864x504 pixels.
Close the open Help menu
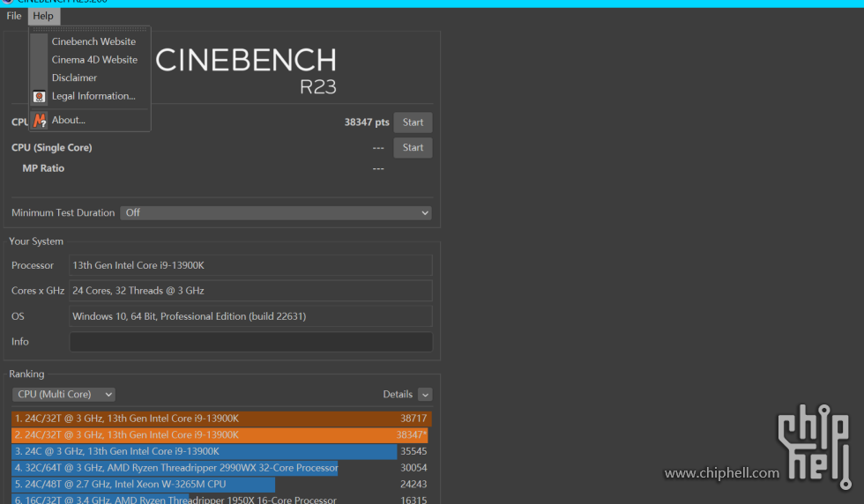(43, 16)
